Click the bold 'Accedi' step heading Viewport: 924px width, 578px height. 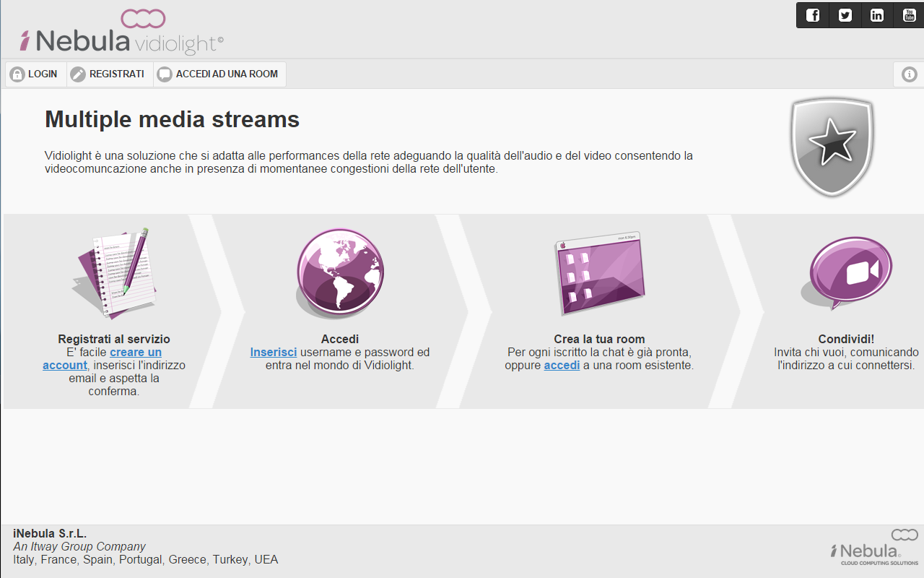pos(340,339)
